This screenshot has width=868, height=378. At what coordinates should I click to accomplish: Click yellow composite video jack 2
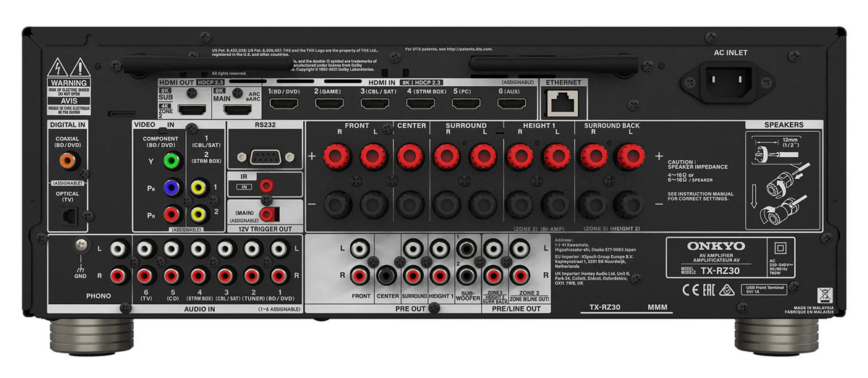click(x=198, y=215)
